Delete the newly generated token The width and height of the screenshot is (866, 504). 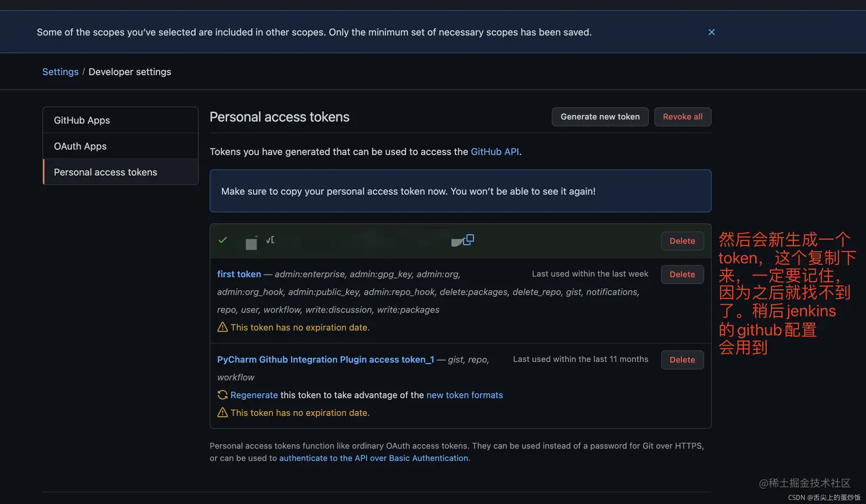(x=682, y=241)
